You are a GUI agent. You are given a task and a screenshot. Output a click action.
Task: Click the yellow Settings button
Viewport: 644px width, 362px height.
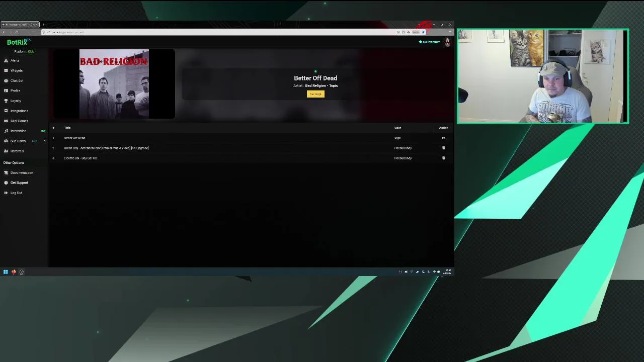(315, 94)
